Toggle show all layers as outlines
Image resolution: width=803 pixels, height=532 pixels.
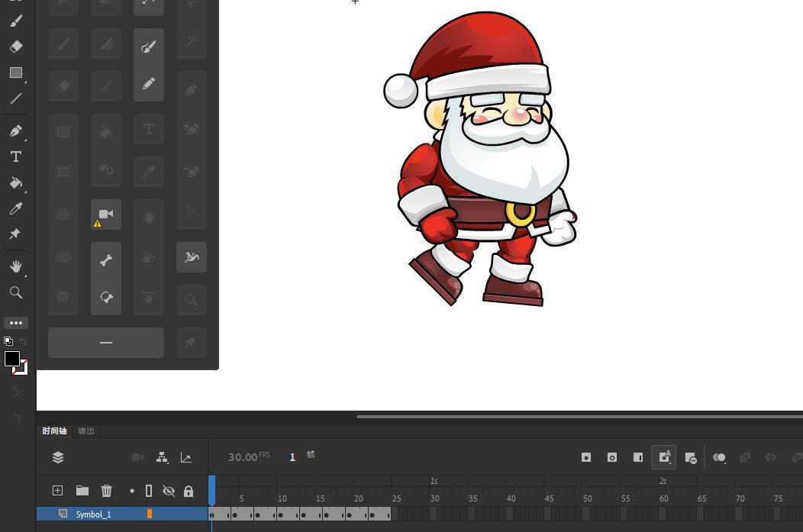[149, 491]
